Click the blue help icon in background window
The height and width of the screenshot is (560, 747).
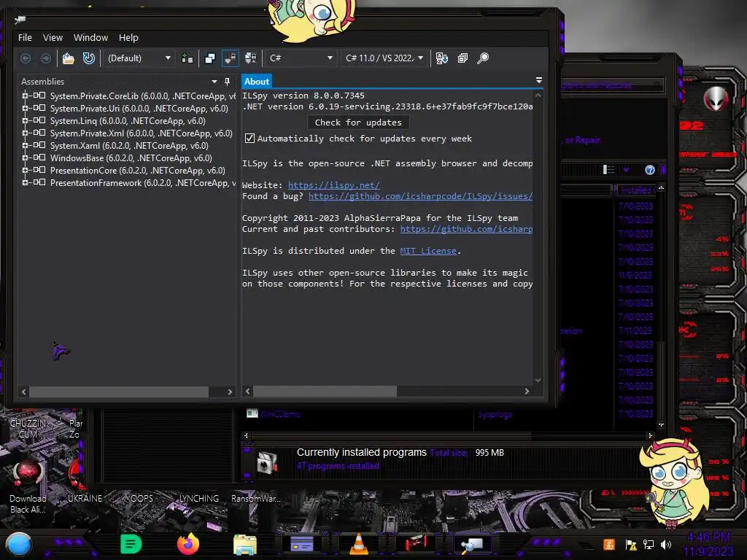coord(650,170)
